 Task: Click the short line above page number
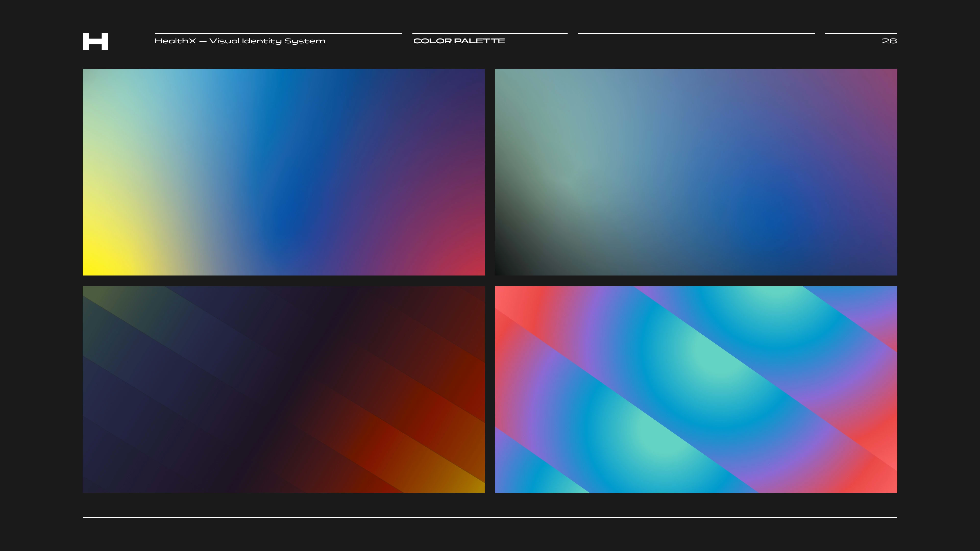coord(861,33)
